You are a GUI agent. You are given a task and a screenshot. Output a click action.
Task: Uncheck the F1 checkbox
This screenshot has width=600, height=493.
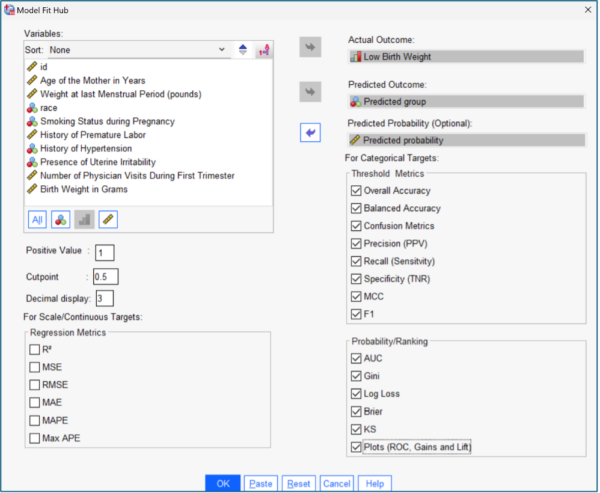point(356,314)
